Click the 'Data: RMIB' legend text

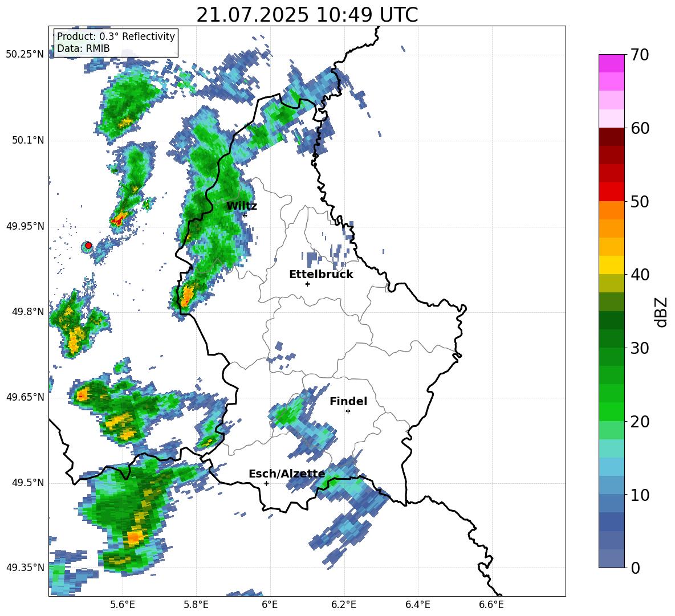83,48
